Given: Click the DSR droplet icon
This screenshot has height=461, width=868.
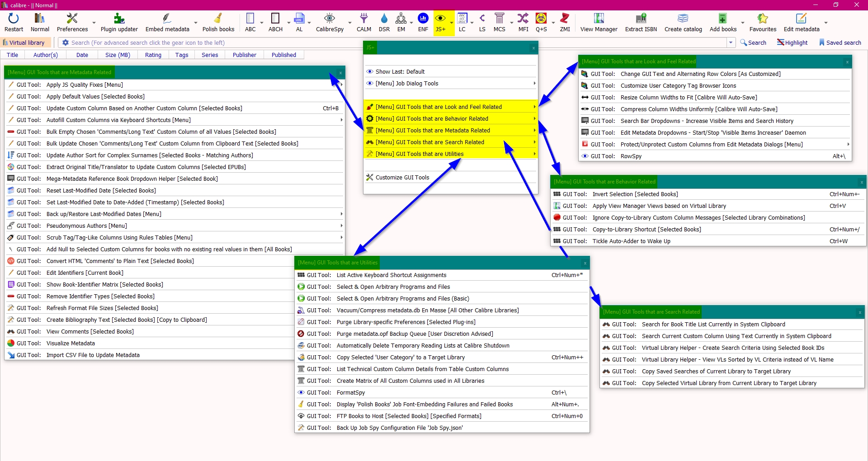Looking at the screenshot, I should (x=384, y=23).
